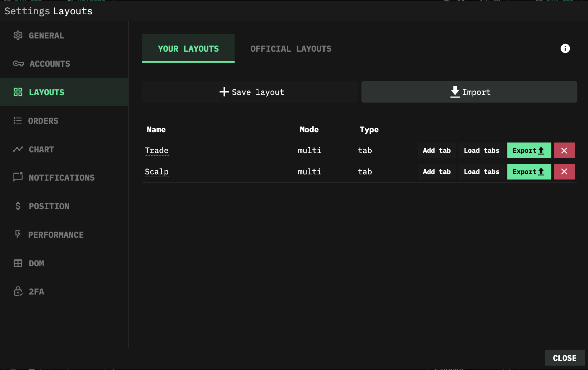Delete the Scalp layout with the red X

pos(564,172)
